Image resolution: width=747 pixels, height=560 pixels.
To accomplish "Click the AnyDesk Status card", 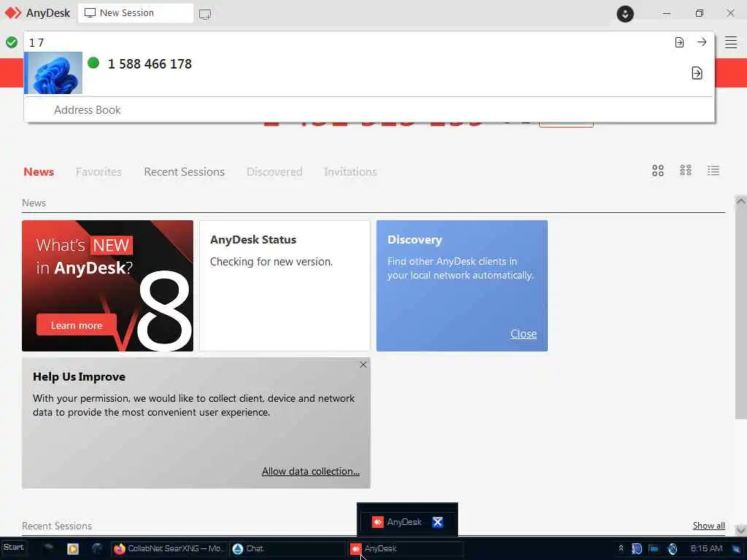I will (285, 286).
